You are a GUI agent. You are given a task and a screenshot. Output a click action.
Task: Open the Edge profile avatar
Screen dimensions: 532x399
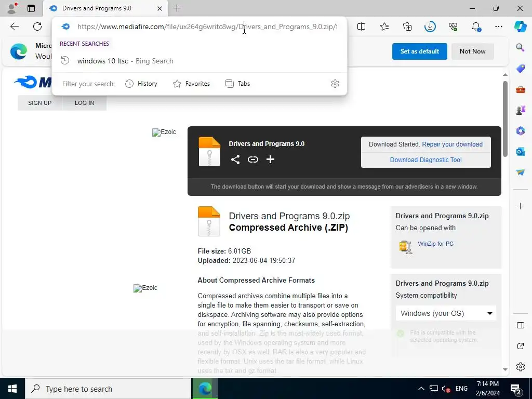(x=12, y=8)
